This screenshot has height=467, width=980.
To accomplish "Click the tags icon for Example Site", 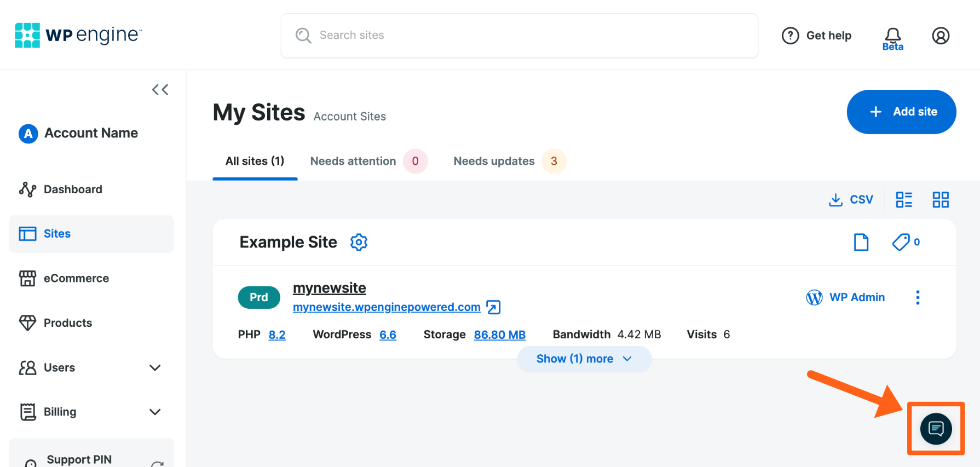I will click(x=901, y=242).
